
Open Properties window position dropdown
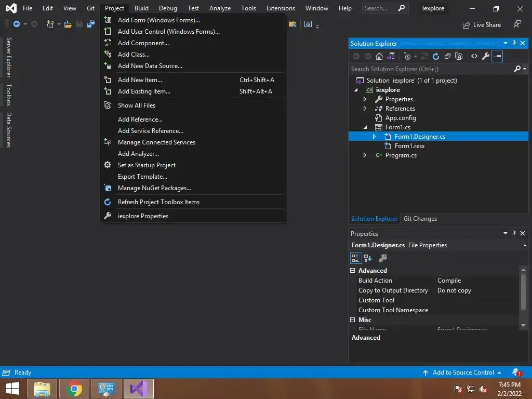click(x=506, y=233)
